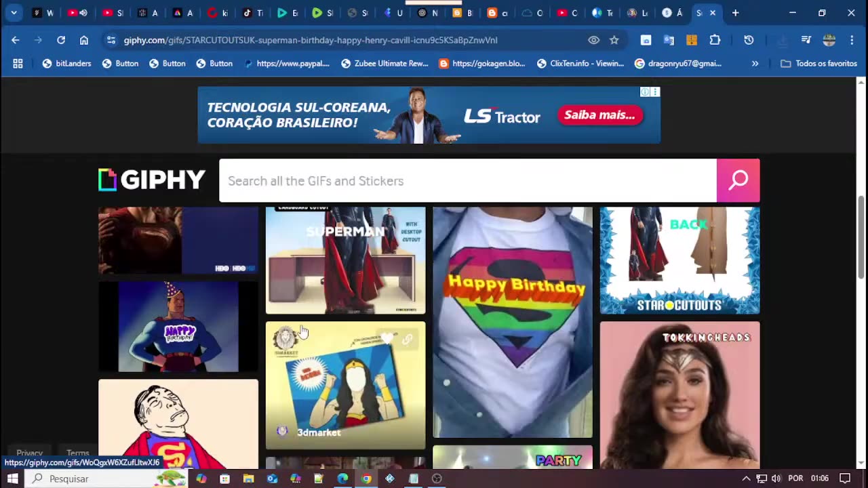Click the giphy.com URL in address bar
Image resolution: width=868 pixels, height=488 pixels.
pos(311,40)
